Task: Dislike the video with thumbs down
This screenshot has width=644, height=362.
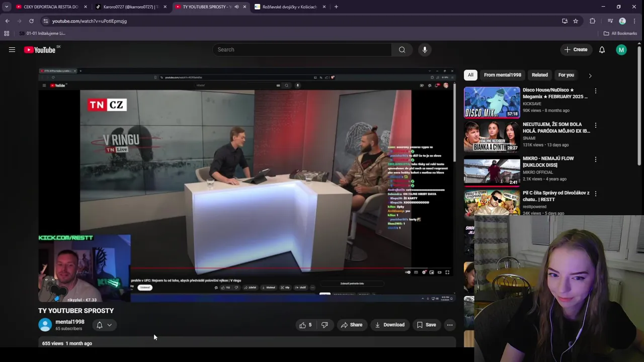Action: pos(325,325)
